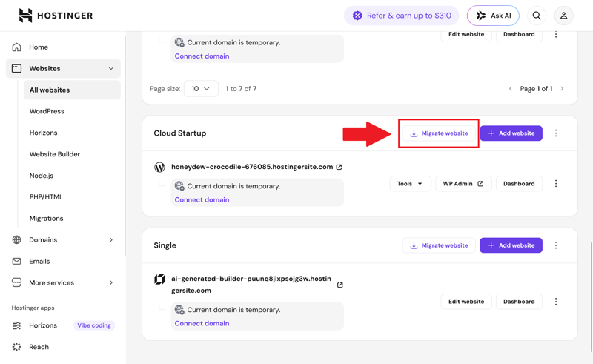Collapse the Websites menu chevron
The height and width of the screenshot is (364, 593).
point(110,68)
